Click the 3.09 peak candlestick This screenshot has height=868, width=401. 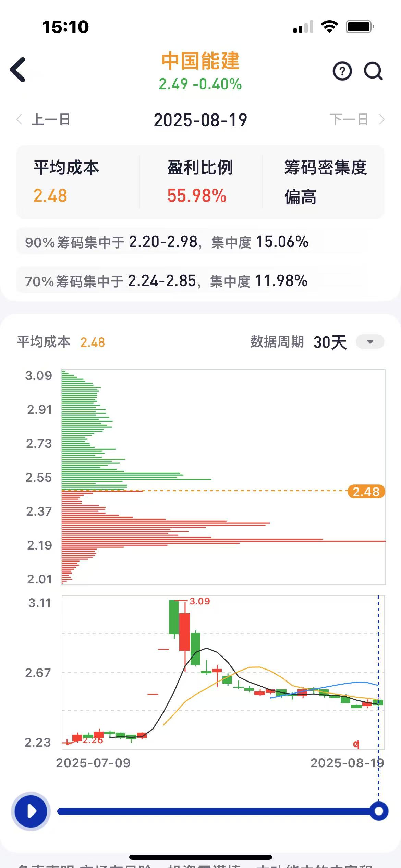point(184,631)
